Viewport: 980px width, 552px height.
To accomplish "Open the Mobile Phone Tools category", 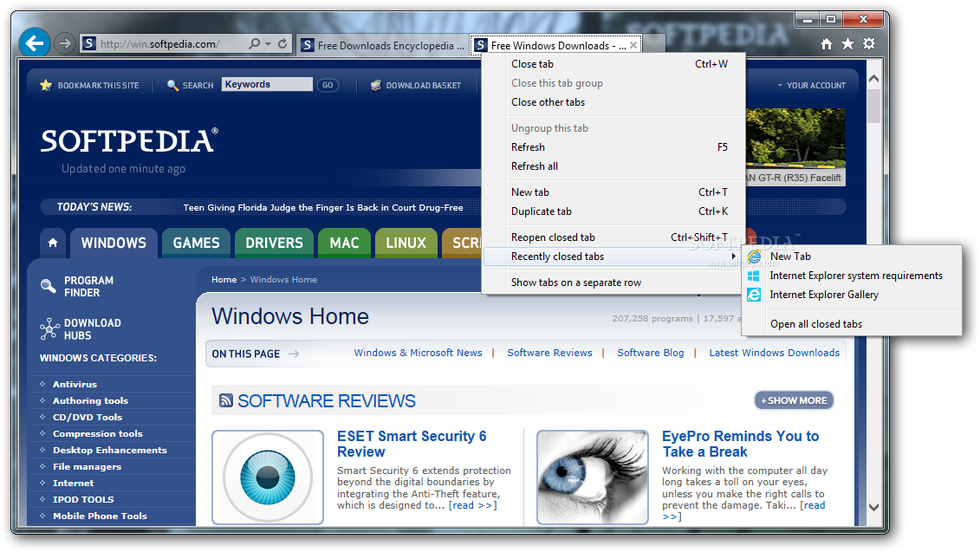I will [100, 516].
